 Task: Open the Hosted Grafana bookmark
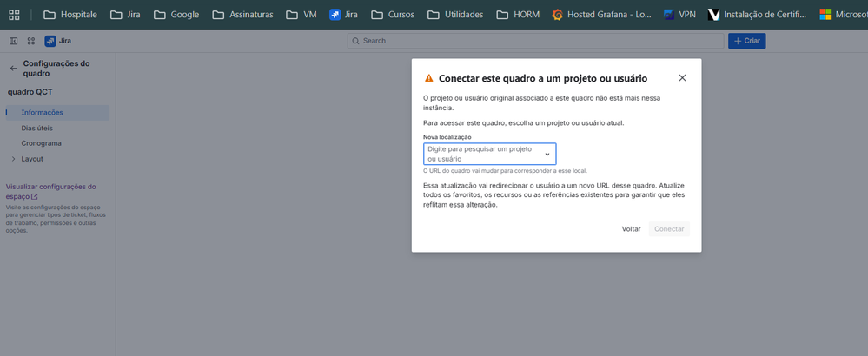point(602,15)
